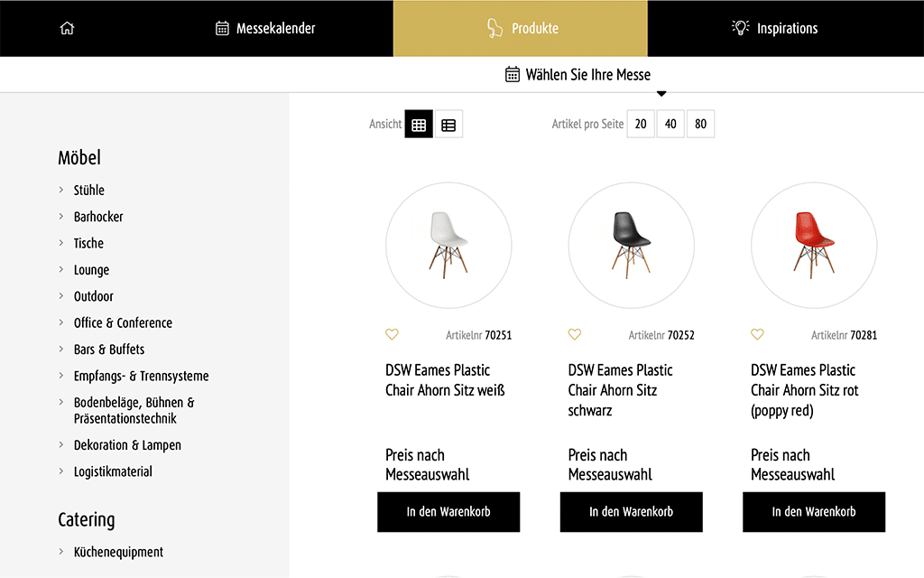Favorite the black Eames chair (heart icon)
Image resolution: width=924 pixels, height=578 pixels.
point(575,335)
